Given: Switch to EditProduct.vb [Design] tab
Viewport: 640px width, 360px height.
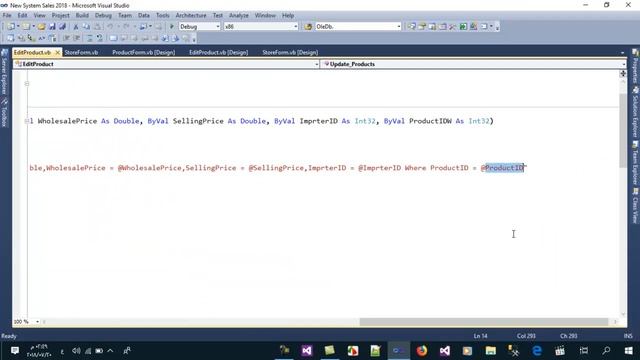Looking at the screenshot, I should coord(218,52).
